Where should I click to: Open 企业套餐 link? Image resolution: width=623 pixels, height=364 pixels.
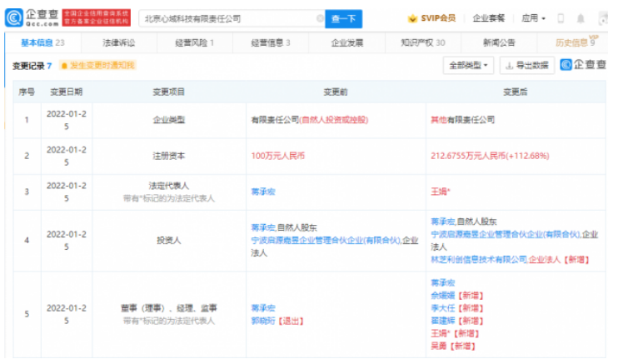(x=488, y=18)
